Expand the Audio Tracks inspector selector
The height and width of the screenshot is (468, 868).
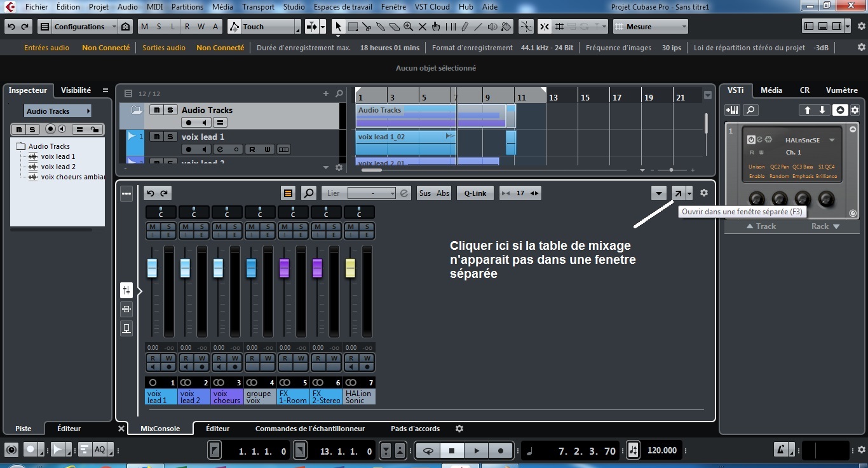pos(58,111)
